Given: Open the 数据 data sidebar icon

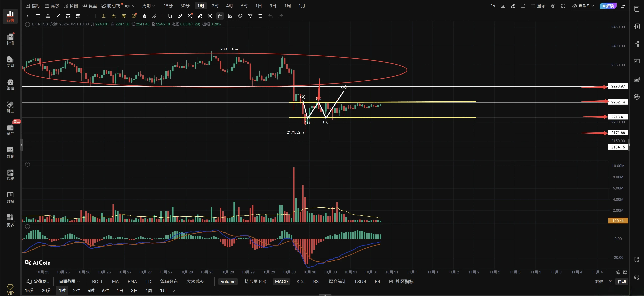Looking at the screenshot, I should (x=10, y=198).
